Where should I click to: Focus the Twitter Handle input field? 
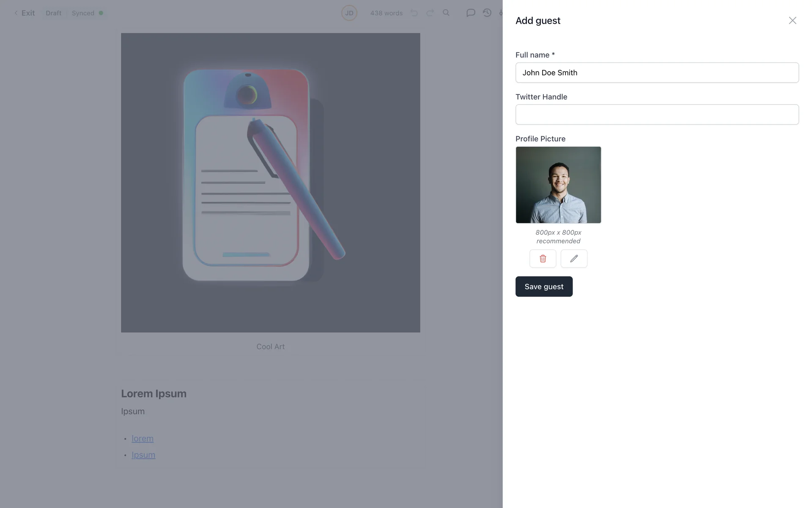click(x=657, y=115)
